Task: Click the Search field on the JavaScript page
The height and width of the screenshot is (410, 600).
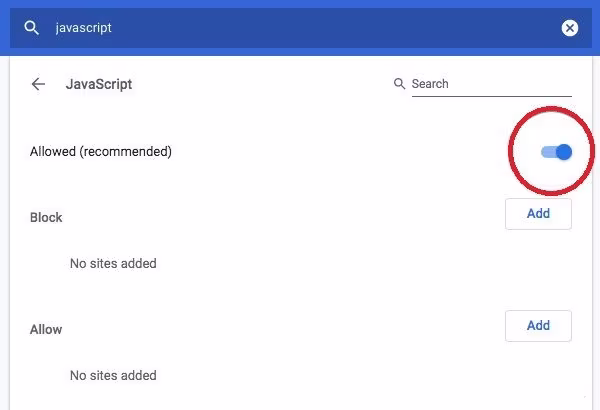Action: 490,84
